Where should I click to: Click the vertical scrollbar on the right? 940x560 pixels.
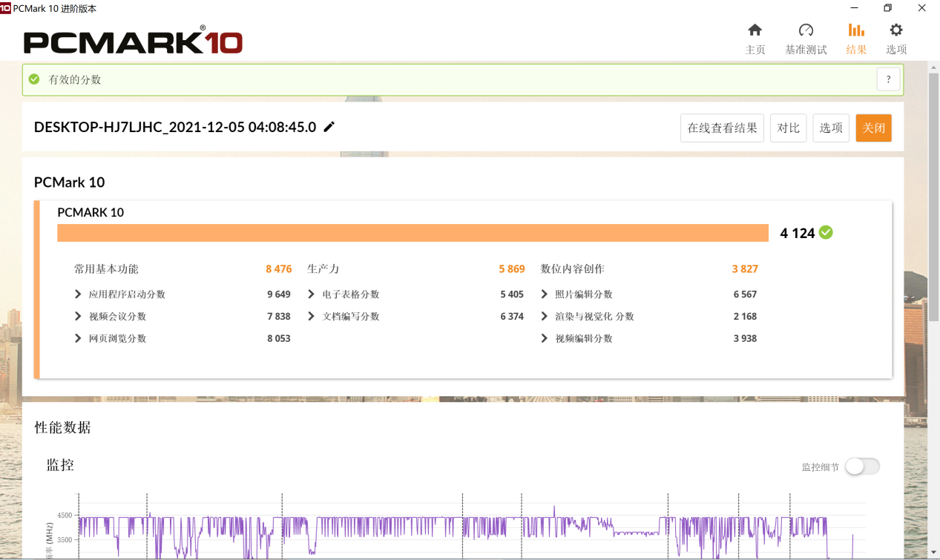[x=933, y=197]
